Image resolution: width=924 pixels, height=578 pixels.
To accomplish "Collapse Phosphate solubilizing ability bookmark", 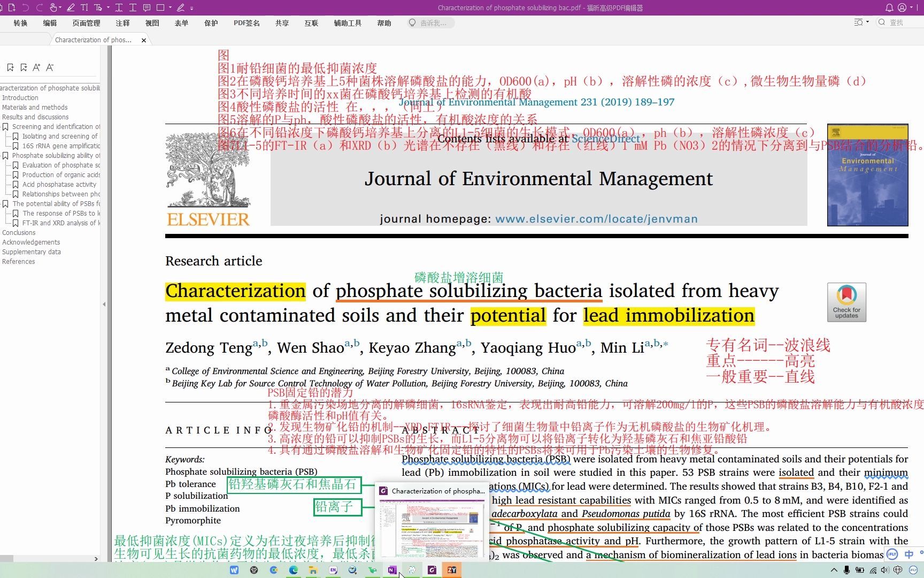I will tap(5, 156).
